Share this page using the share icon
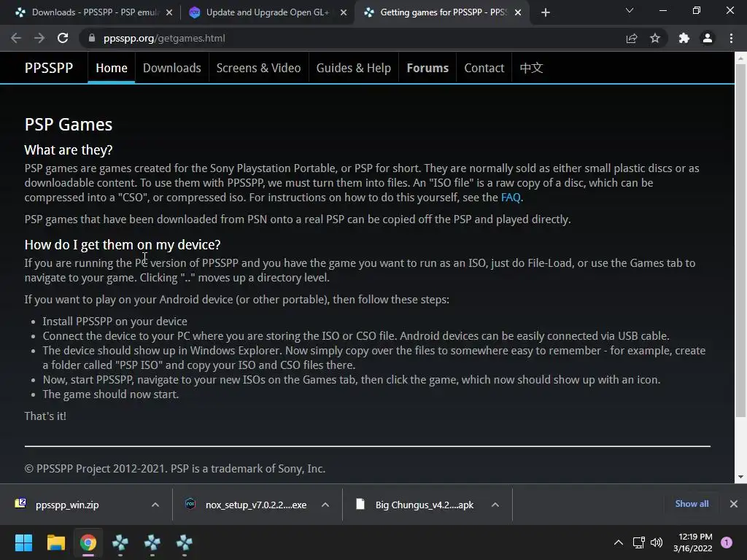Screen dimensions: 747x560 (x=632, y=38)
